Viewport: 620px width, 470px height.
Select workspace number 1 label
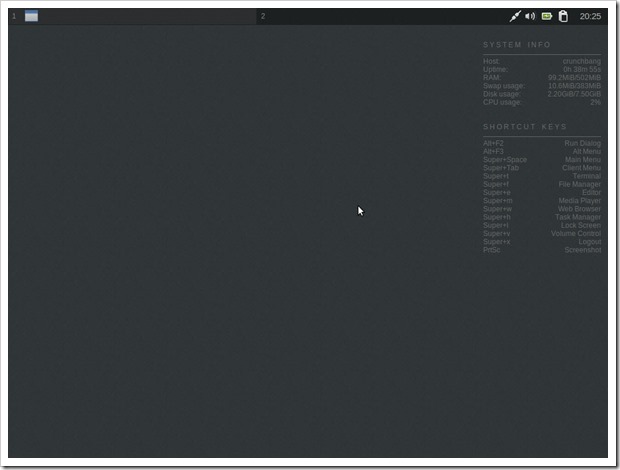(14, 16)
